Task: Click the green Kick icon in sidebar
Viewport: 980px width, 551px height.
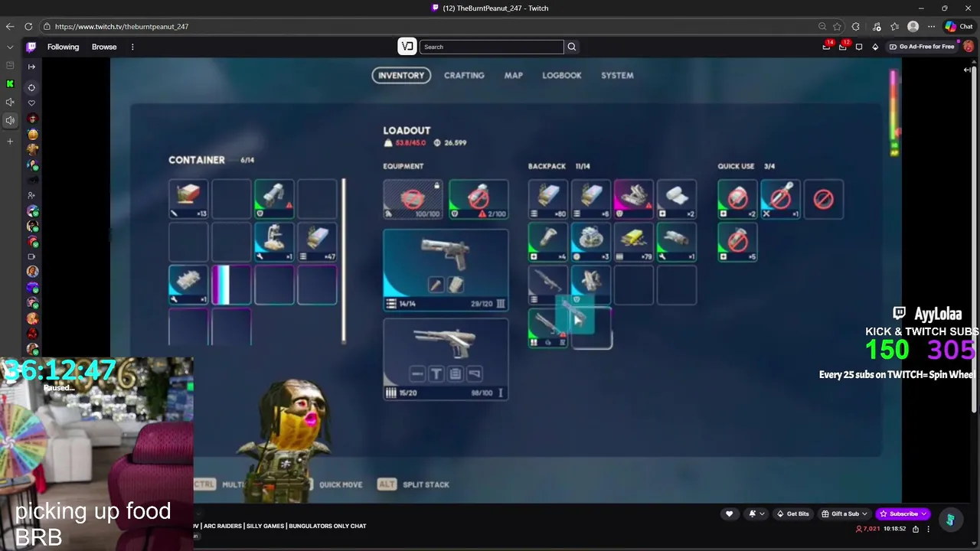Action: click(10, 84)
